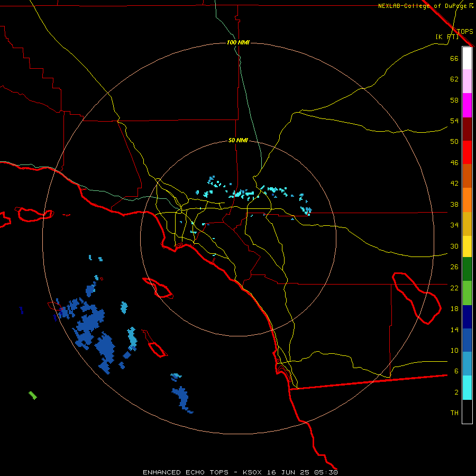Click the medium blue 18 kft legend swatch

pyautogui.click(x=467, y=341)
